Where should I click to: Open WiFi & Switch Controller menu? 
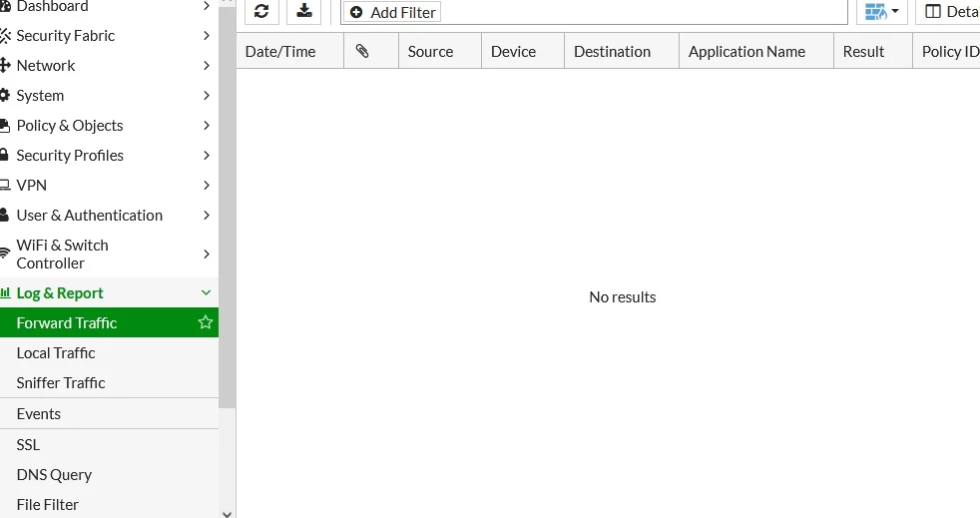point(110,255)
